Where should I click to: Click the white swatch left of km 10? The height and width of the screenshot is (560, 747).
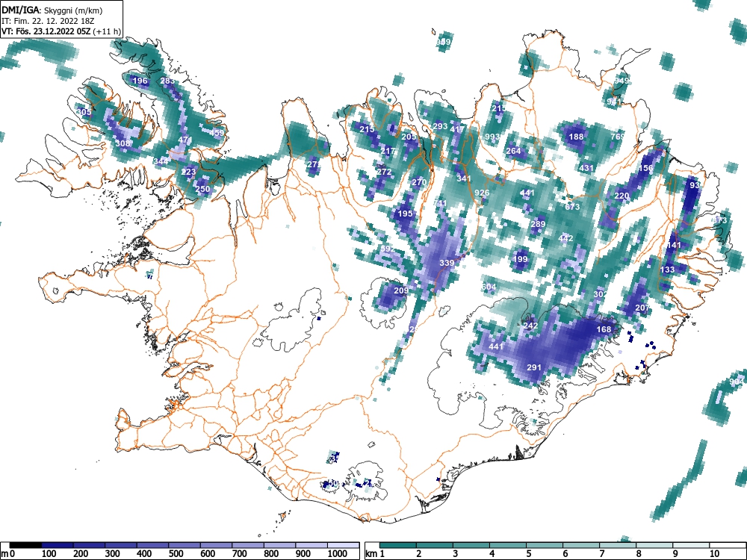click(x=692, y=545)
